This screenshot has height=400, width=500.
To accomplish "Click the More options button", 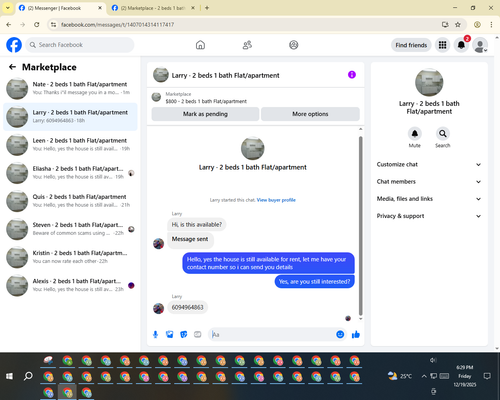I will pyautogui.click(x=310, y=114).
